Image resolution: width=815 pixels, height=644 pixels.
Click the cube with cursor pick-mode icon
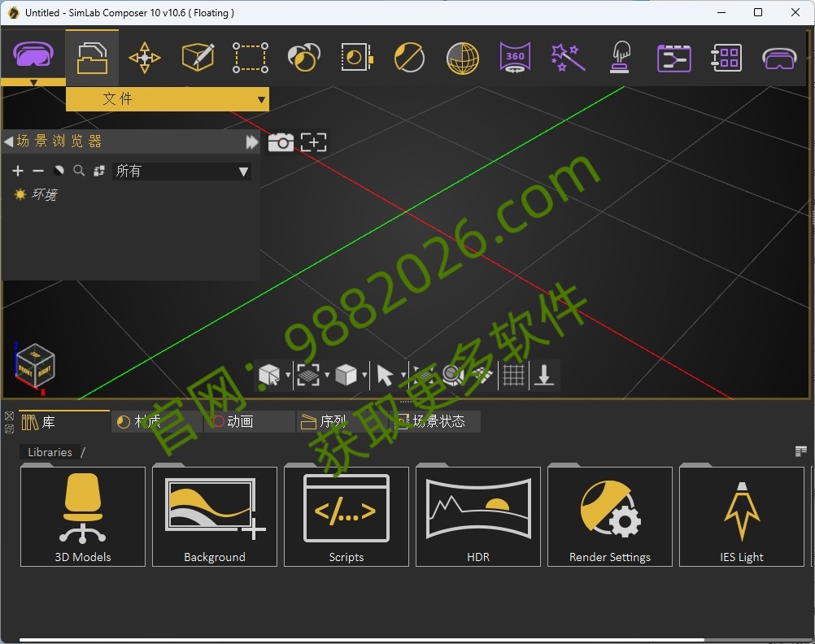coord(269,374)
